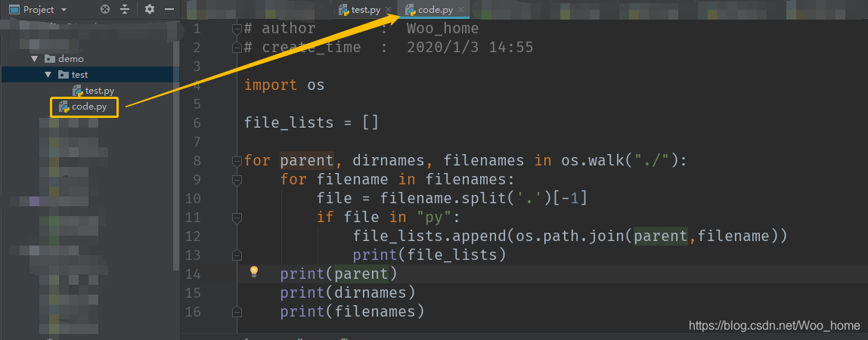Click 'Woo_home' in the author comment

pyautogui.click(x=442, y=28)
